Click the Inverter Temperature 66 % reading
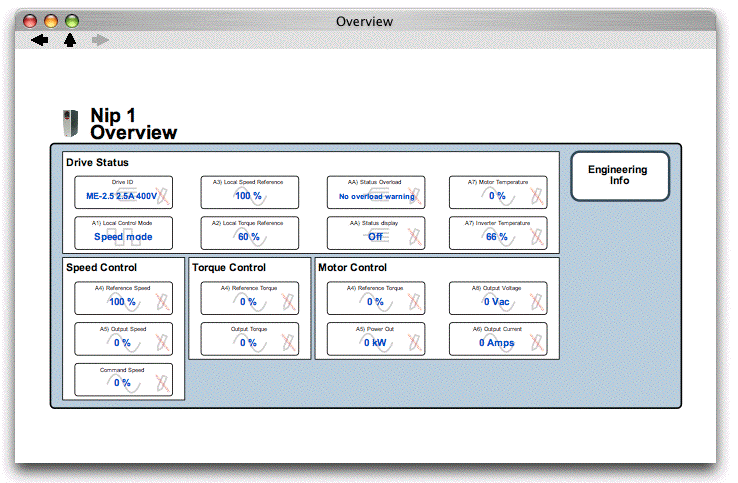Image resolution: width=738 pixels, height=483 pixels. pyautogui.click(x=498, y=233)
